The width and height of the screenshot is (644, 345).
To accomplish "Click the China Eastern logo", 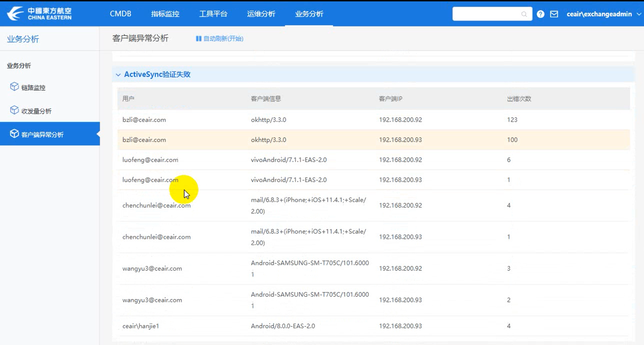I will (x=39, y=14).
